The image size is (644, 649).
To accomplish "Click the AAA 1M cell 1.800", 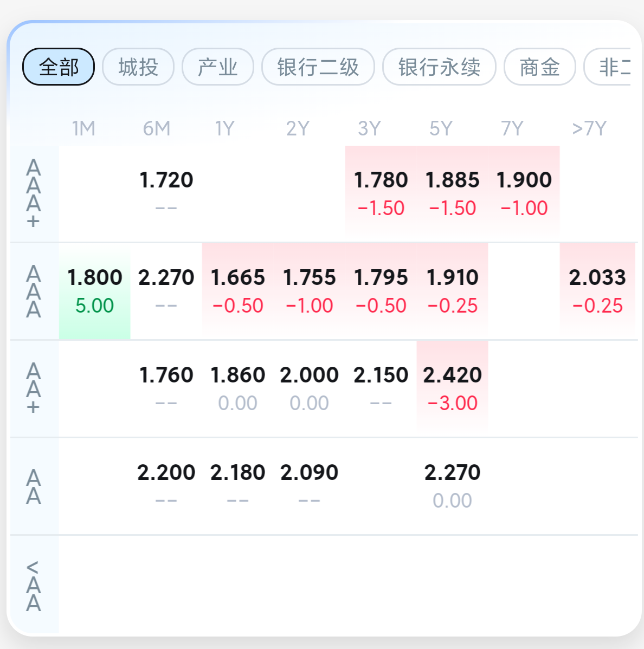I will pyautogui.click(x=95, y=291).
